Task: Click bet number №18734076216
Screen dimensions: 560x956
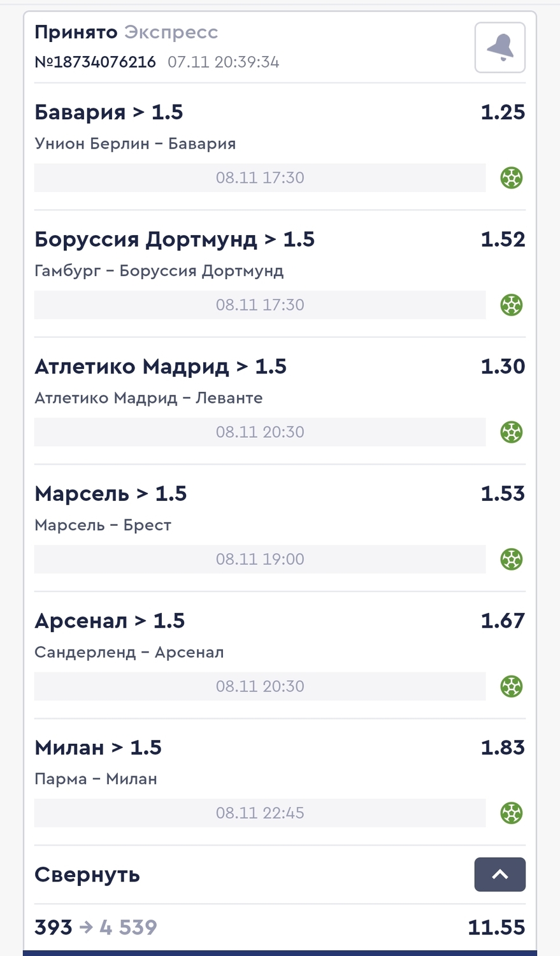Action: pyautogui.click(x=96, y=62)
